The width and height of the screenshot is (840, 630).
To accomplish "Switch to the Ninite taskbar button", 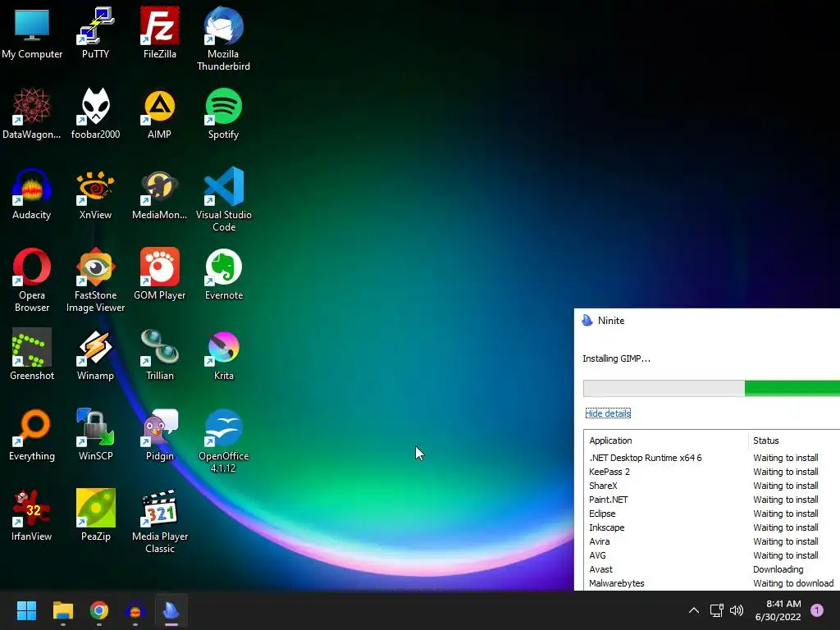I will pyautogui.click(x=171, y=610).
